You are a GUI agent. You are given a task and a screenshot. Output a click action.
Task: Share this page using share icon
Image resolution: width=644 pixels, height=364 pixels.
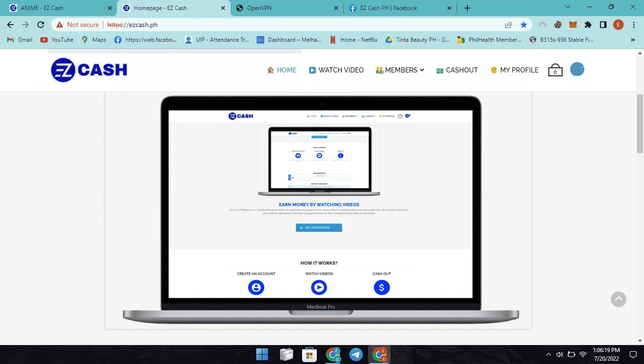[509, 25]
